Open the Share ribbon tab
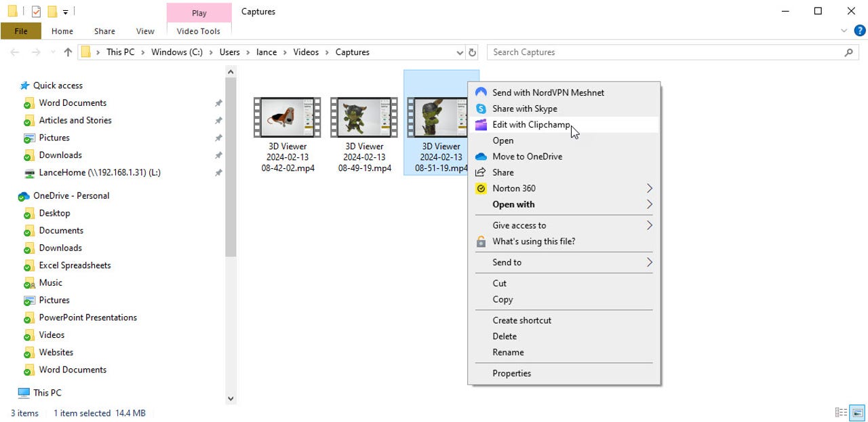 point(104,31)
